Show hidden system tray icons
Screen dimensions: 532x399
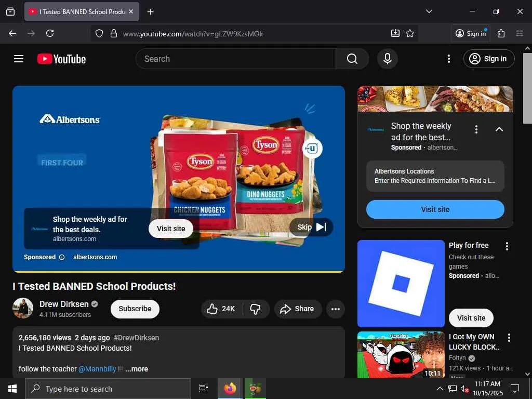pyautogui.click(x=440, y=389)
